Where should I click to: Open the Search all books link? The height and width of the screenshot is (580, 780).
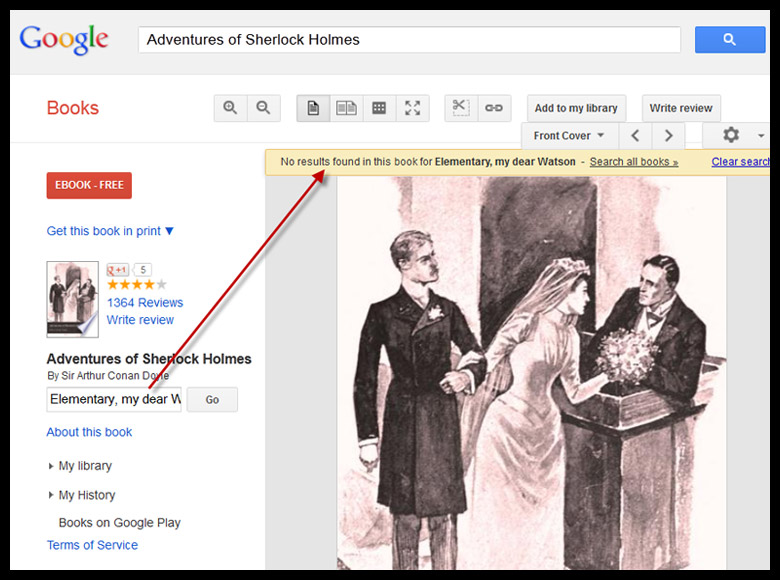tap(633, 162)
